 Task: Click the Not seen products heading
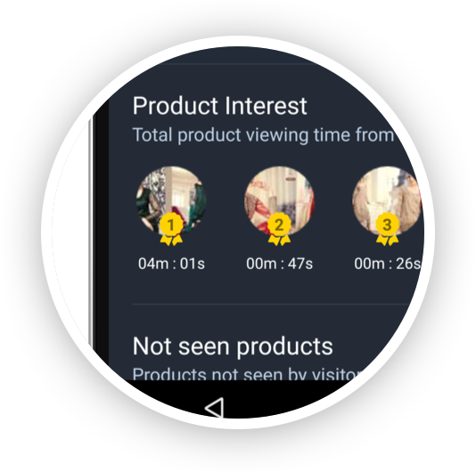pyautogui.click(x=233, y=346)
